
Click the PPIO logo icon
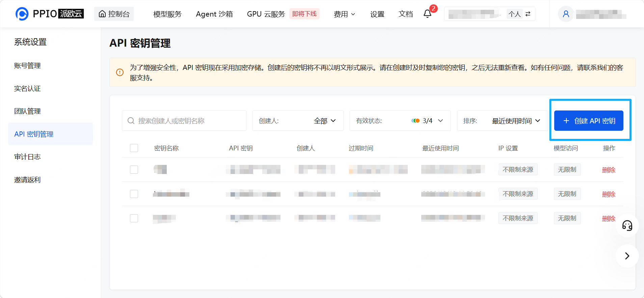tap(22, 14)
